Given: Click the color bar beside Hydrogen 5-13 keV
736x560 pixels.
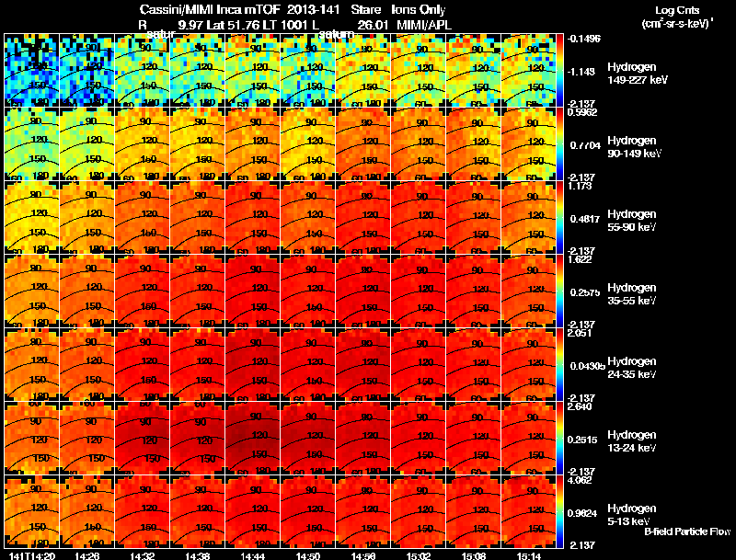Looking at the screenshot, I should pyautogui.click(x=559, y=511).
